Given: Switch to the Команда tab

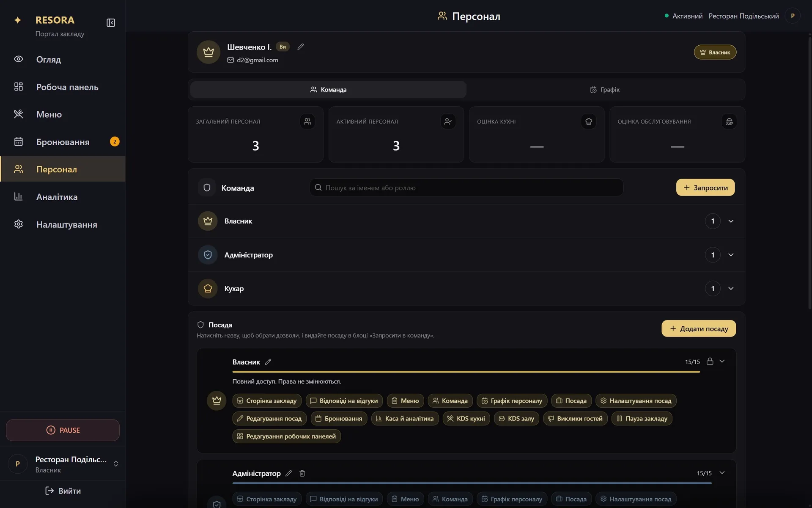Looking at the screenshot, I should tap(328, 90).
